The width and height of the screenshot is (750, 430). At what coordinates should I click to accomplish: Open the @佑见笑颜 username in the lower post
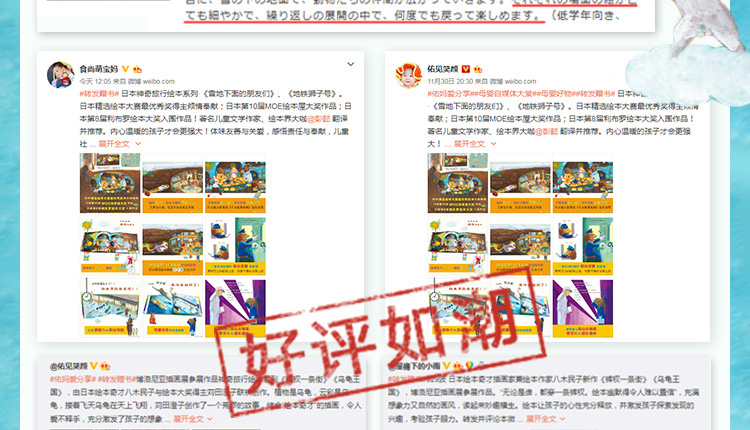coord(68,366)
